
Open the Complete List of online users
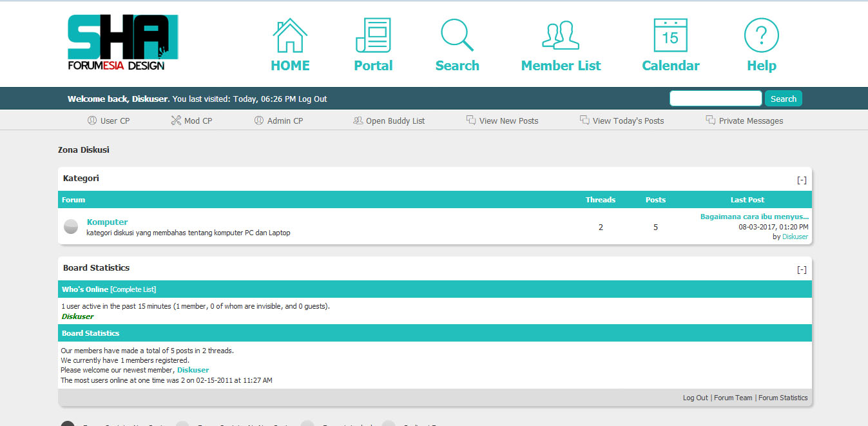coord(133,289)
